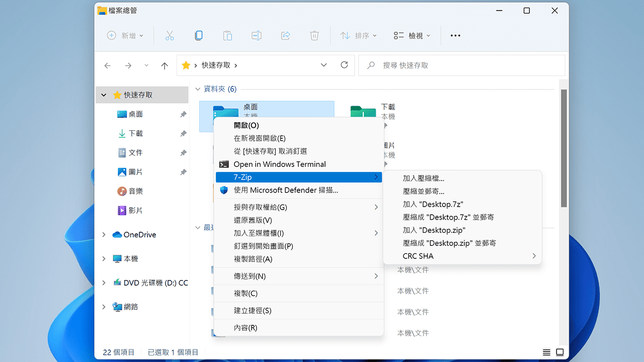Select 加入壓縮檔... in 7-Zip submenu

point(423,178)
